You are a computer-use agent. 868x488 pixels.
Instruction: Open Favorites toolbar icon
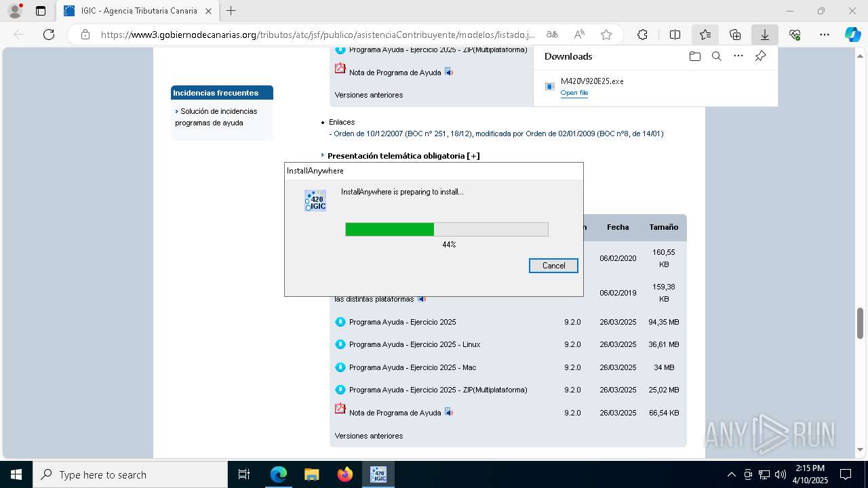point(705,35)
